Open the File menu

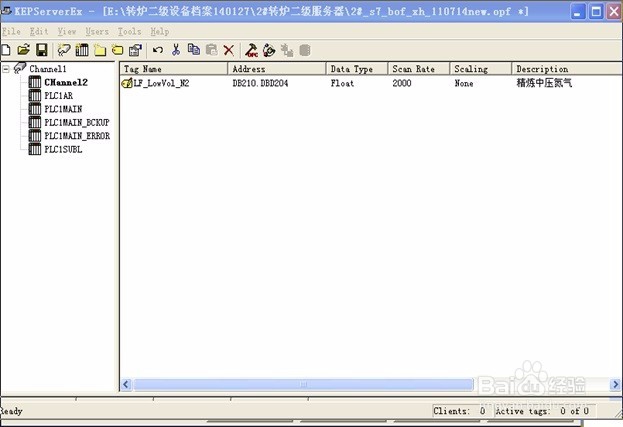click(x=11, y=31)
